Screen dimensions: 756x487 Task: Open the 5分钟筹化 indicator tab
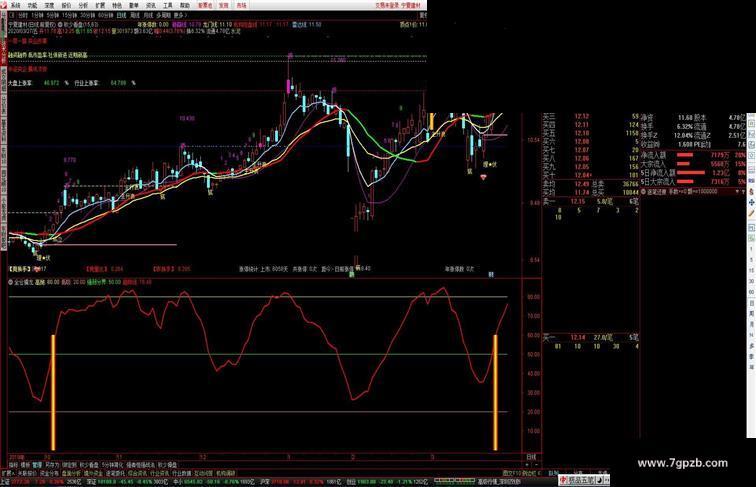click(112, 465)
